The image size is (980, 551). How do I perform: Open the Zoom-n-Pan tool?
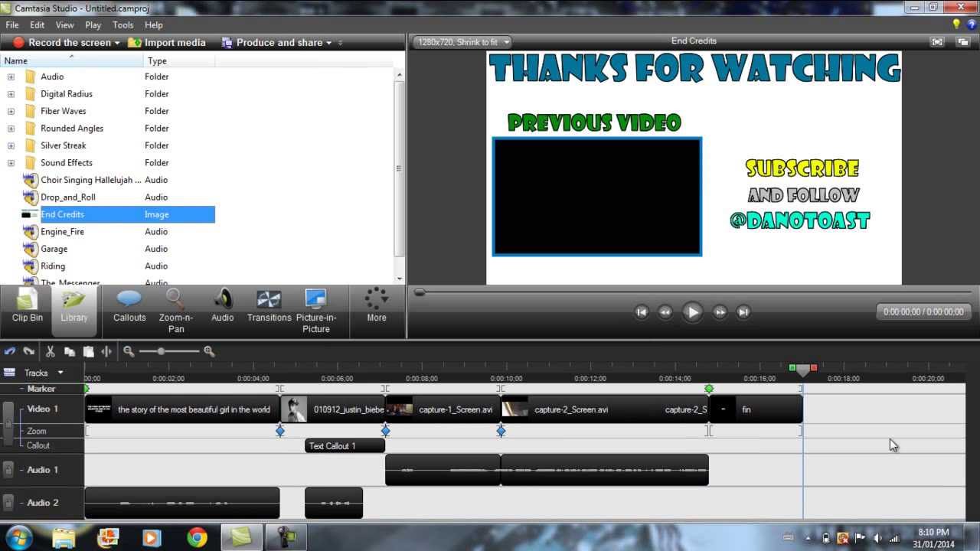click(x=176, y=311)
